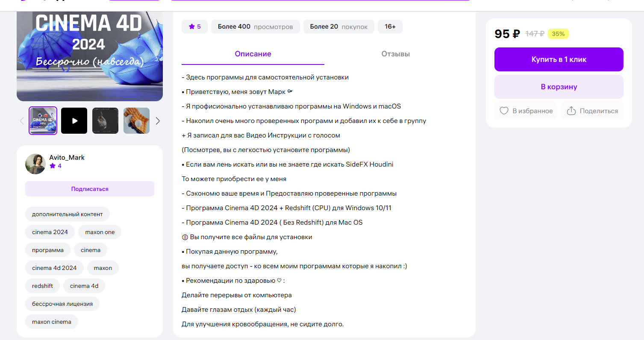Click the 16+ age rating badge

[390, 26]
